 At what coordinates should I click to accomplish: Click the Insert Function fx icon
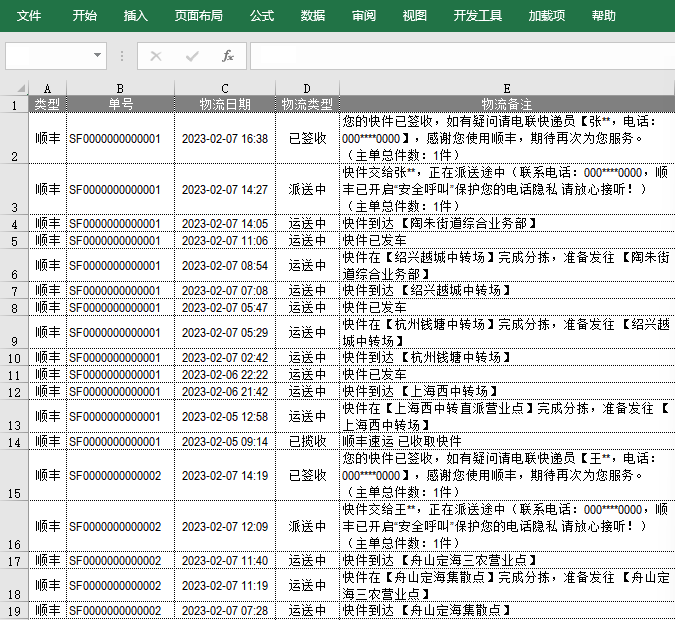(x=228, y=56)
